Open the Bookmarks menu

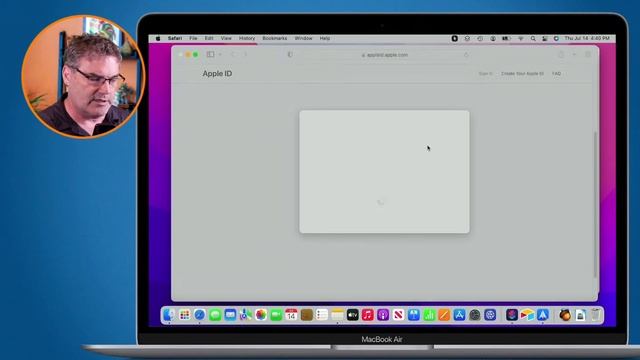click(x=275, y=38)
